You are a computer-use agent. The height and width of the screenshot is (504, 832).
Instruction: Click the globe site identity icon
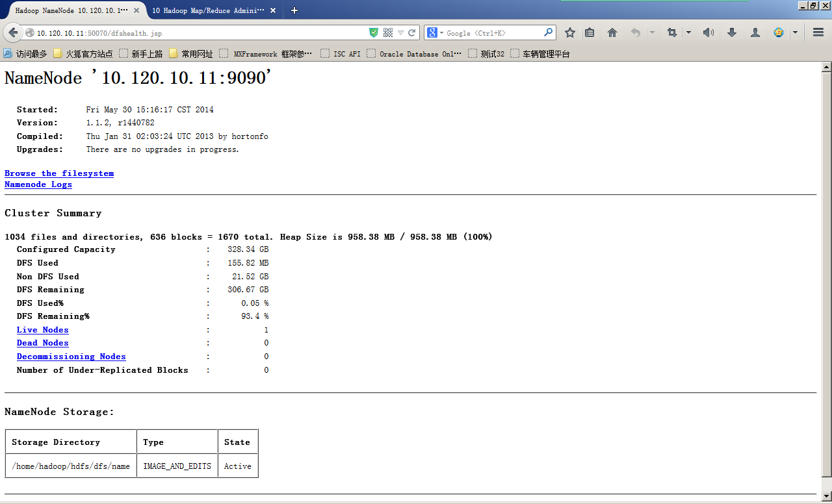(30, 32)
